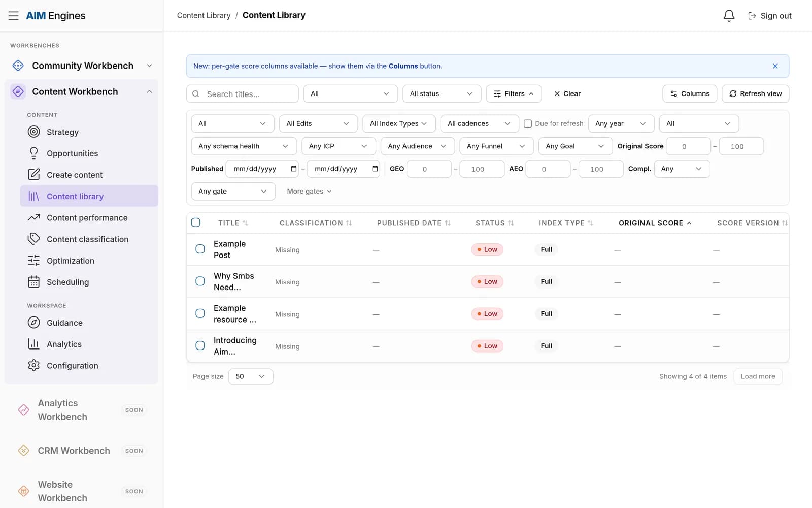The image size is (812, 508).
Task: Focus the Search titles input
Action: tap(242, 94)
